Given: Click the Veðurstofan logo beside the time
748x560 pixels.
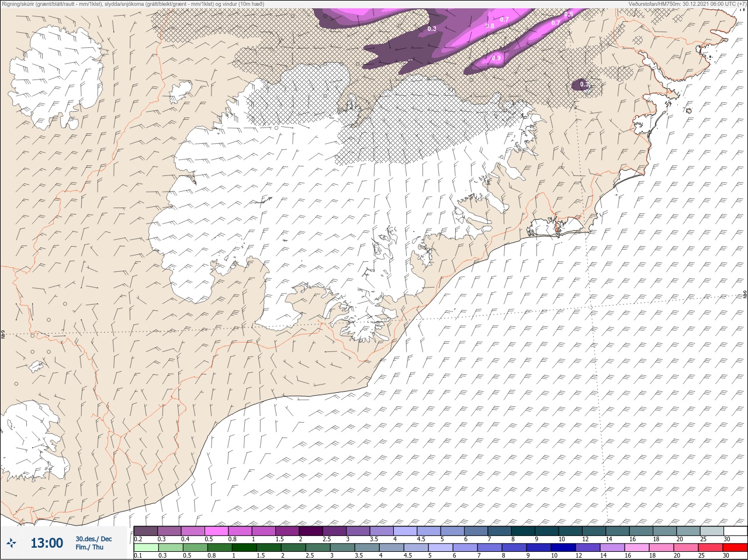Looking at the screenshot, I should (x=11, y=543).
